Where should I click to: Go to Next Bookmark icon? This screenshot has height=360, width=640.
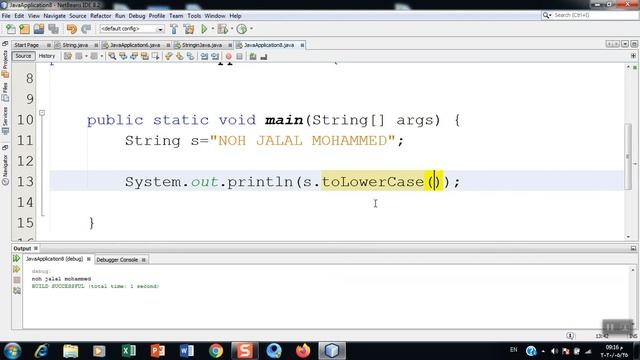coord(180,56)
